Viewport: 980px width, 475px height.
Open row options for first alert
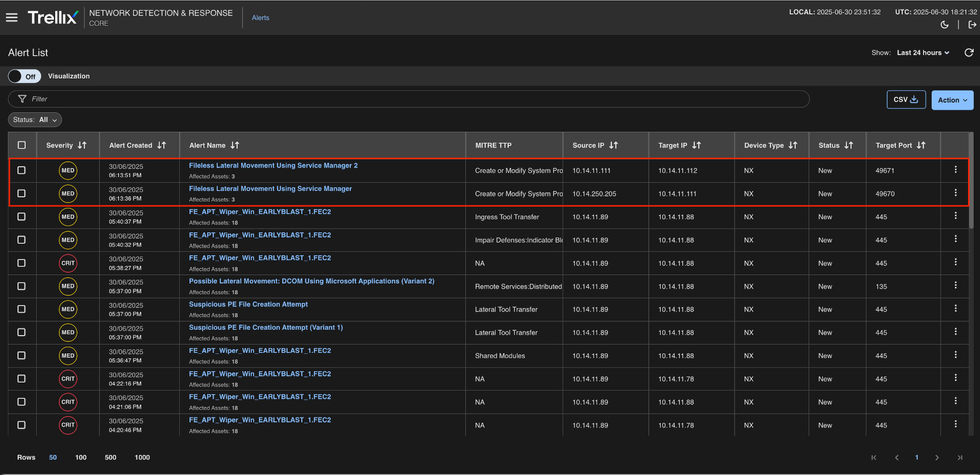(955, 170)
